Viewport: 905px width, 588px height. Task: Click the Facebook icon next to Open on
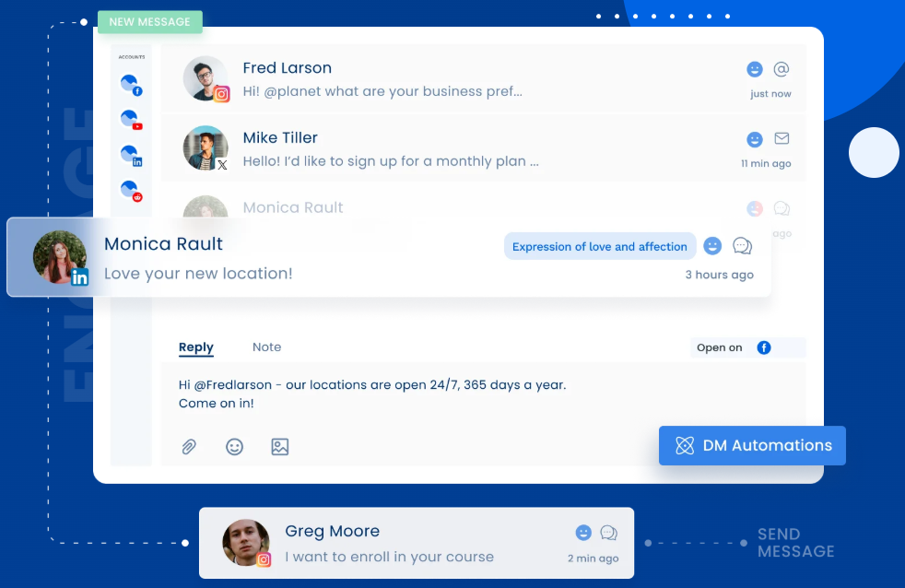pyautogui.click(x=764, y=347)
